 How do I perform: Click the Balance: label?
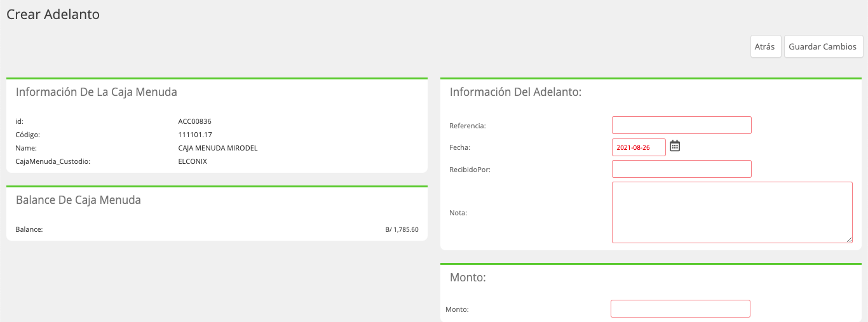point(29,229)
